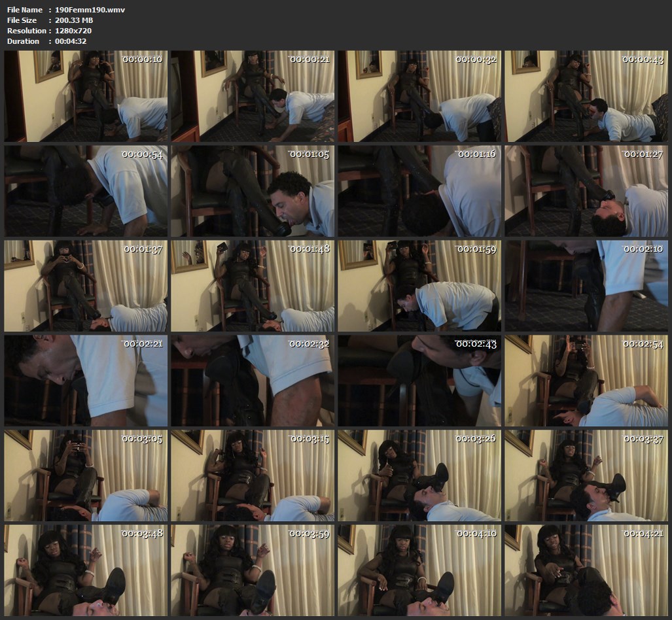Pick the preview at 00:01:48
Viewport: 672px width, 620px height.
[x=253, y=286]
